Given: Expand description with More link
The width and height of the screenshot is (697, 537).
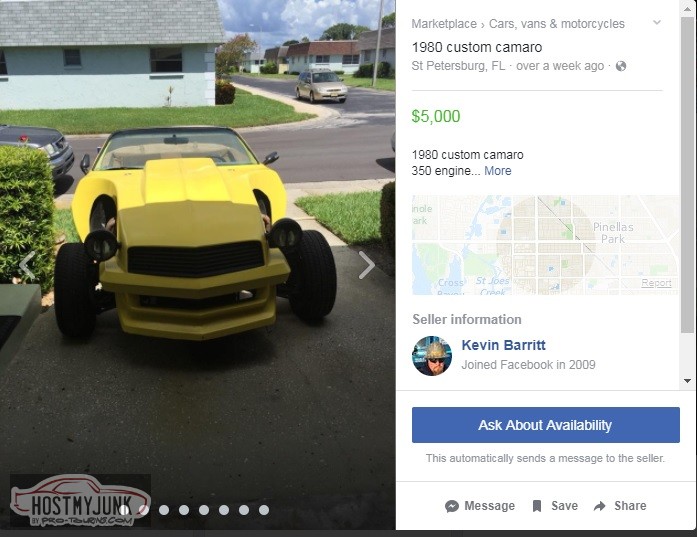Looking at the screenshot, I should pos(498,171).
